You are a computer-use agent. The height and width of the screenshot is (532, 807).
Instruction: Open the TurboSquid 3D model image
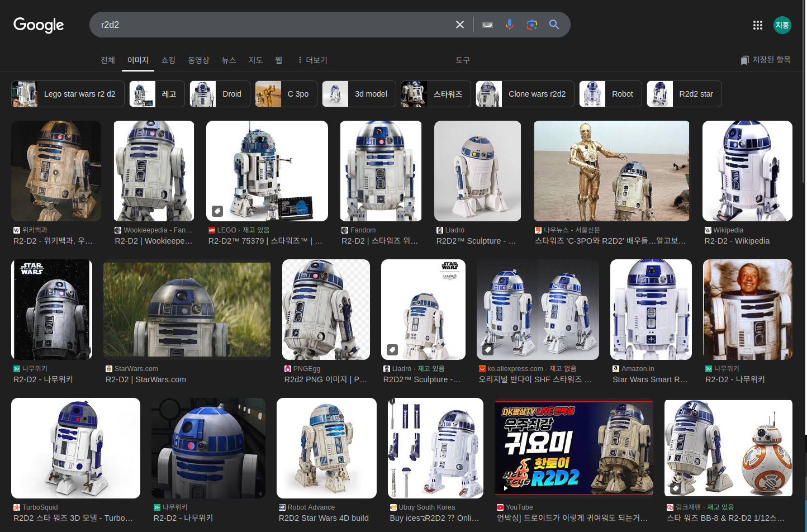[75, 448]
